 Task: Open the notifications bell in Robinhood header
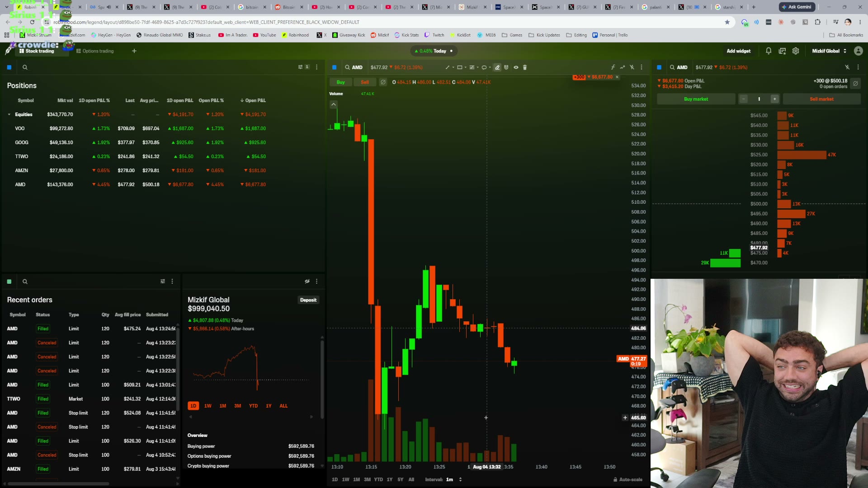(x=769, y=51)
